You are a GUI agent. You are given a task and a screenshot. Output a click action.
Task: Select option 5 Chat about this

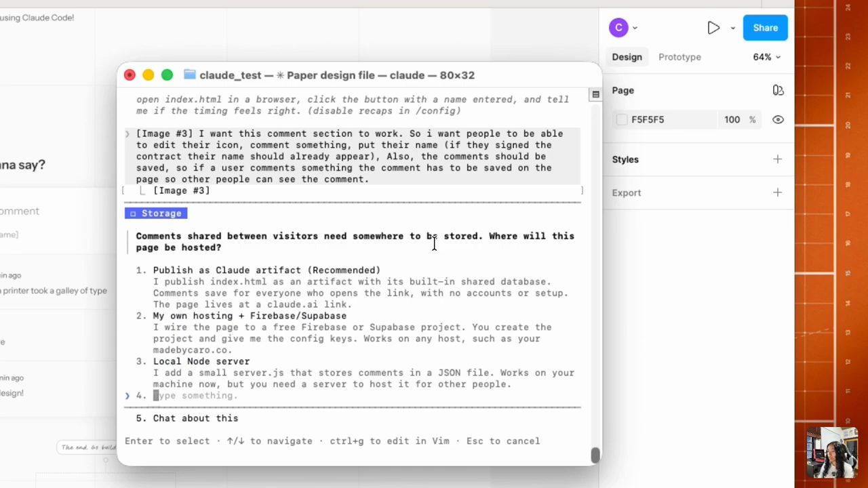pyautogui.click(x=195, y=418)
